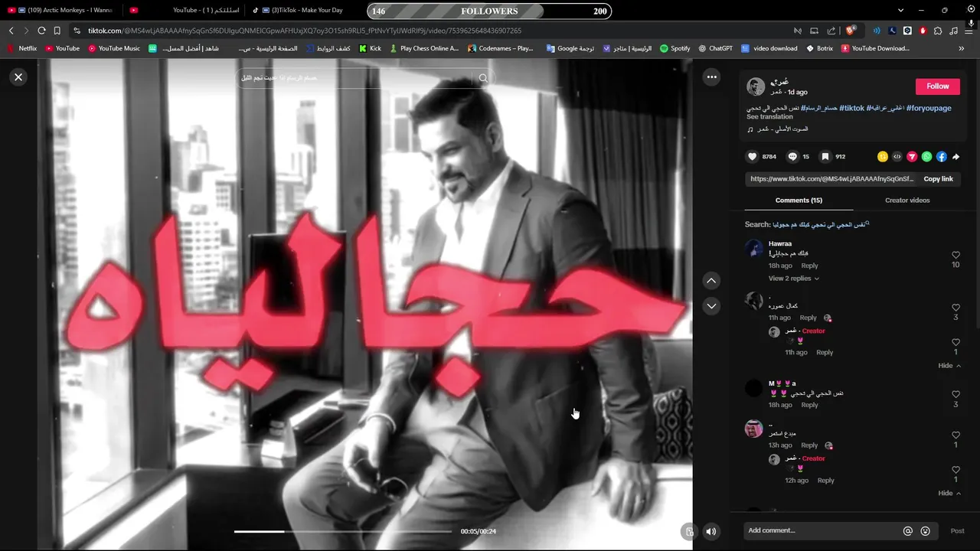Open the three-dots more options menu
This screenshot has width=980, height=551.
tap(711, 77)
